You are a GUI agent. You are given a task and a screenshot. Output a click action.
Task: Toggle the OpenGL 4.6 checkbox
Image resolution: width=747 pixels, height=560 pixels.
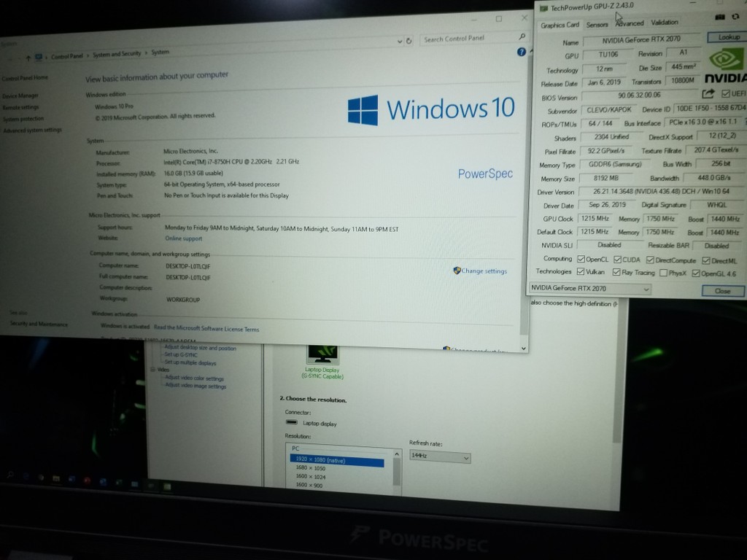[695, 273]
